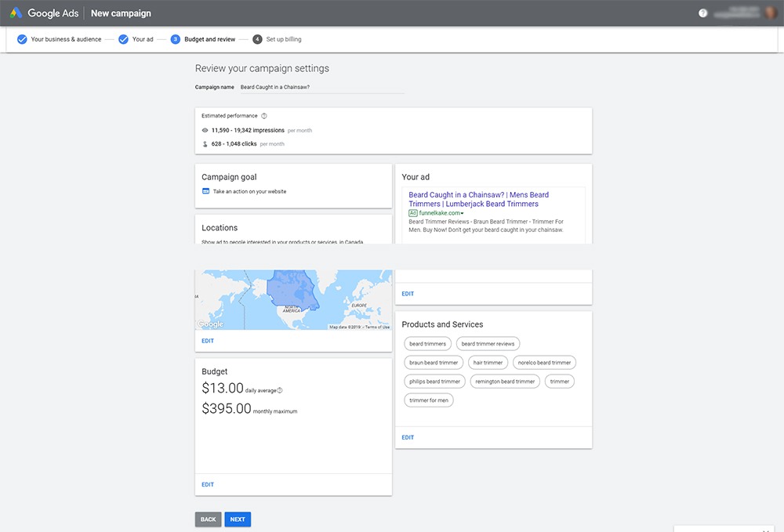Click the 'New campaign' title in header
The width and height of the screenshot is (784, 532).
[121, 13]
